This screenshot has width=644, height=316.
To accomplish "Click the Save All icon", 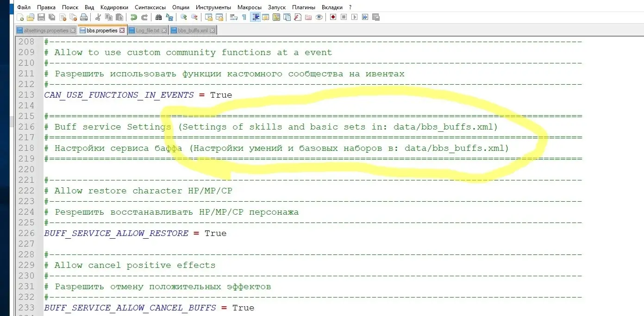I will 52,17.
